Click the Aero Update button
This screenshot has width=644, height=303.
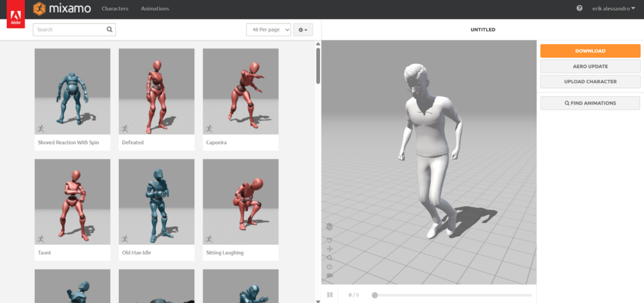coord(590,66)
